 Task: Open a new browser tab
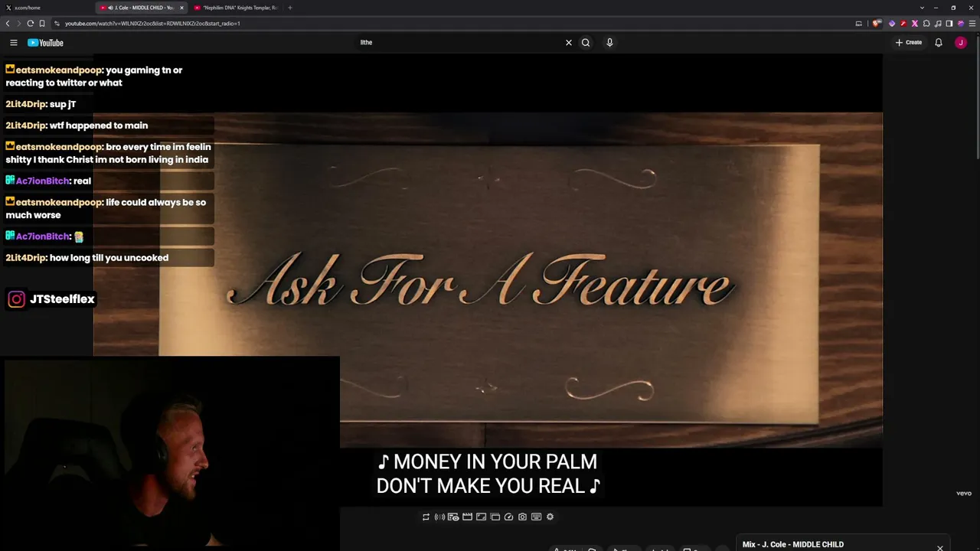[x=289, y=8]
